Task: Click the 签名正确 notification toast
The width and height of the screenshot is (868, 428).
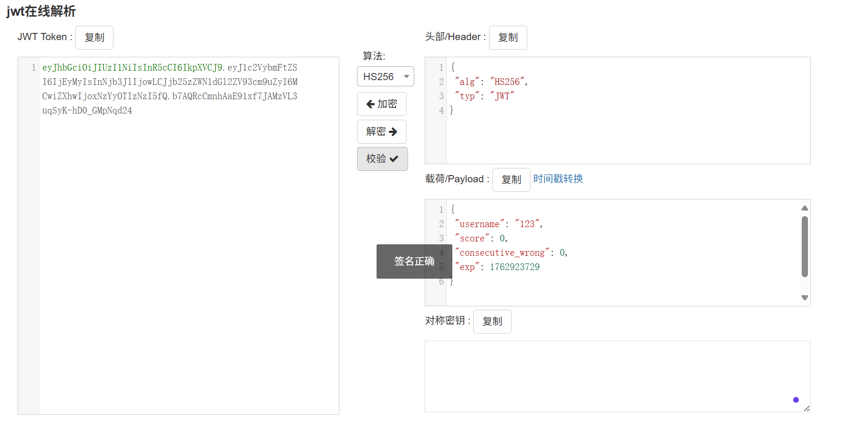Action: coord(414,261)
